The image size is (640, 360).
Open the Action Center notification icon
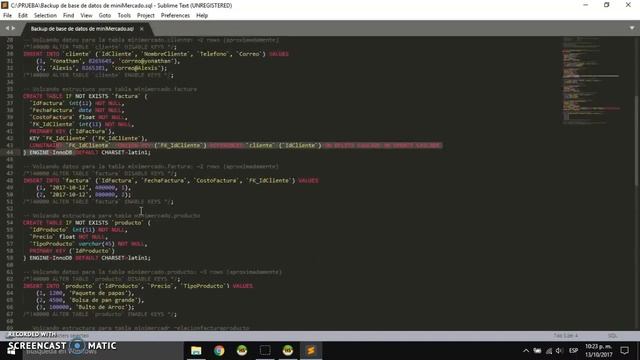pos(624,351)
